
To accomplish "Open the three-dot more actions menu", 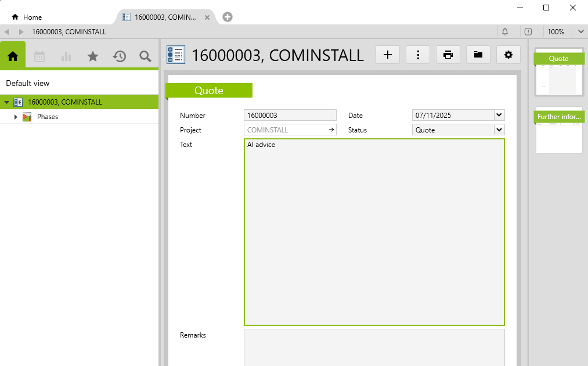I will (x=418, y=55).
